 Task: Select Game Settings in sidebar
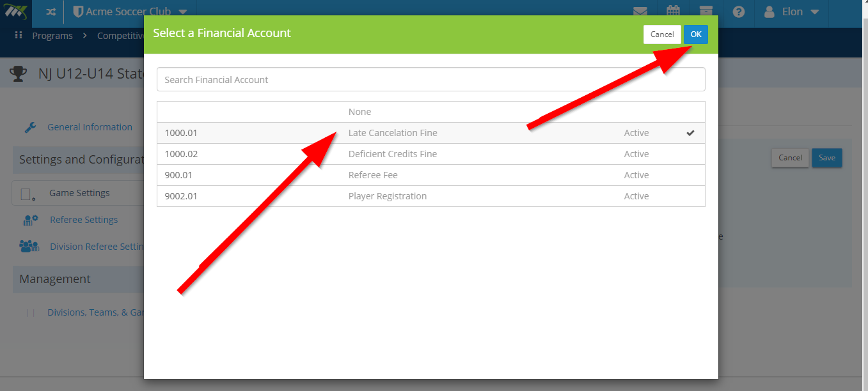click(79, 193)
